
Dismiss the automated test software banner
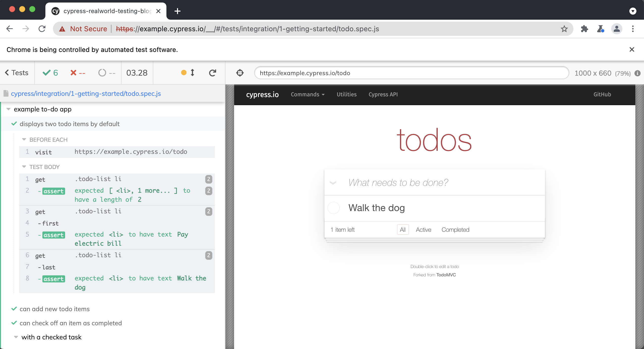click(x=632, y=49)
